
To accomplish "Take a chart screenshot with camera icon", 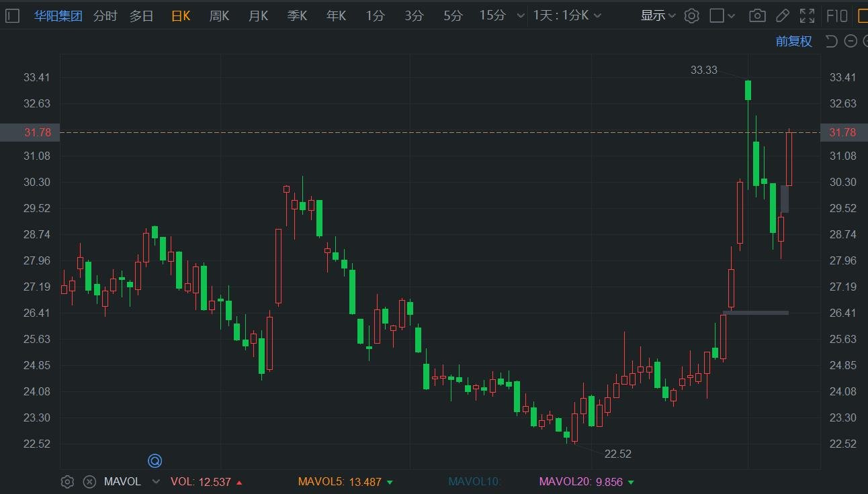I will (757, 16).
